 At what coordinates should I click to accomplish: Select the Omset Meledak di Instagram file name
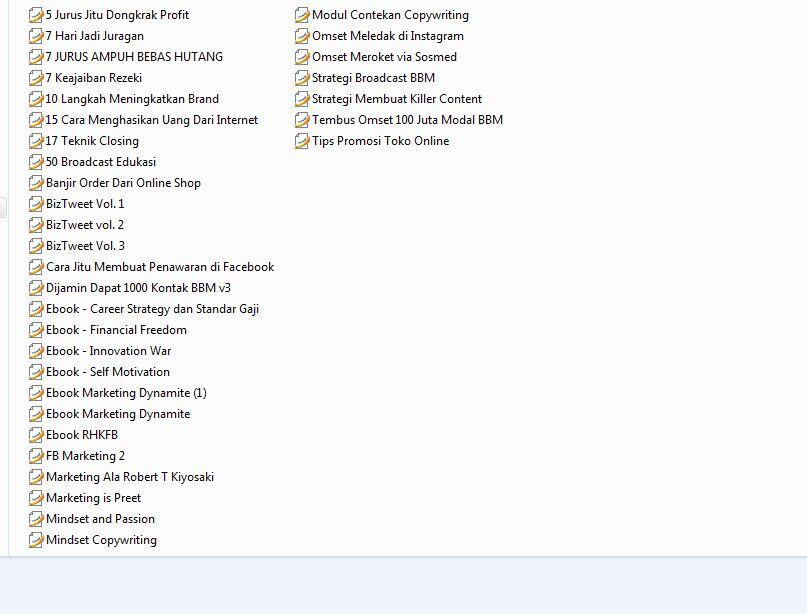(388, 36)
